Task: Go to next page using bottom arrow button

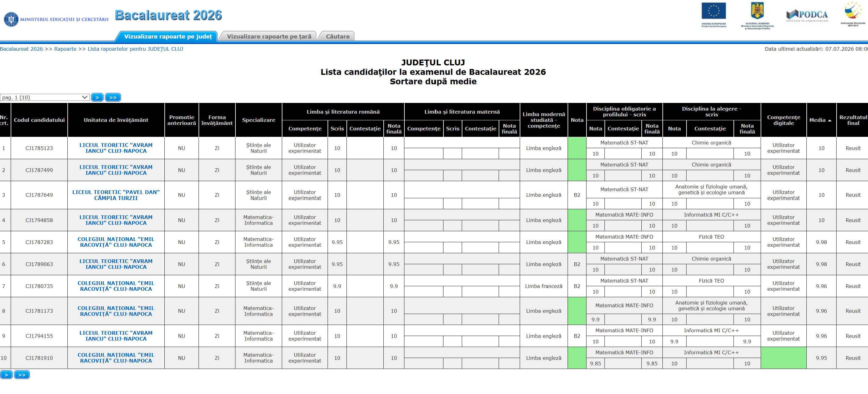Action: pos(6,375)
